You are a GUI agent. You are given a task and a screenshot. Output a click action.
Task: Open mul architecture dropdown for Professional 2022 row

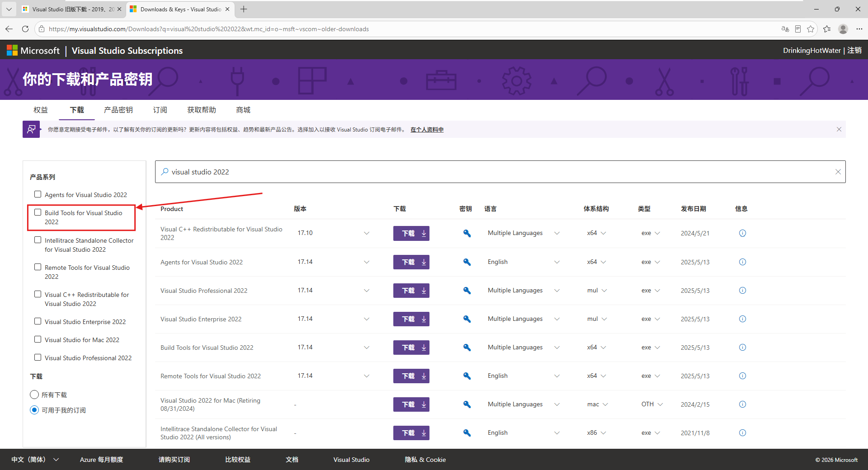tap(604, 291)
